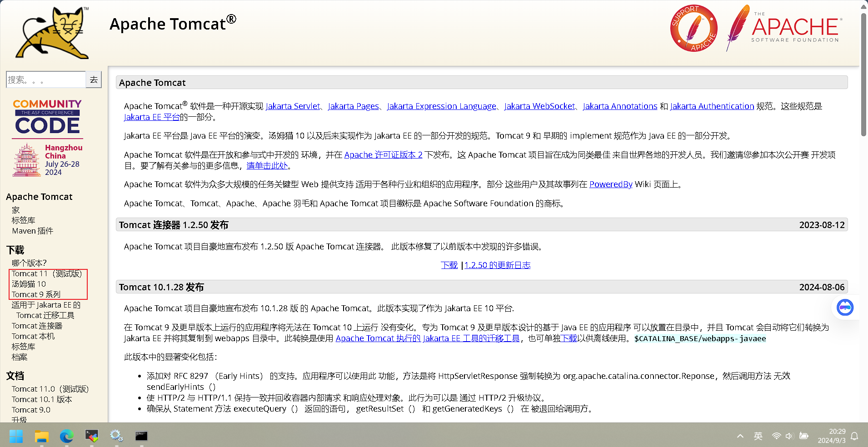Click the search input field
The width and height of the screenshot is (868, 447).
pos(46,79)
